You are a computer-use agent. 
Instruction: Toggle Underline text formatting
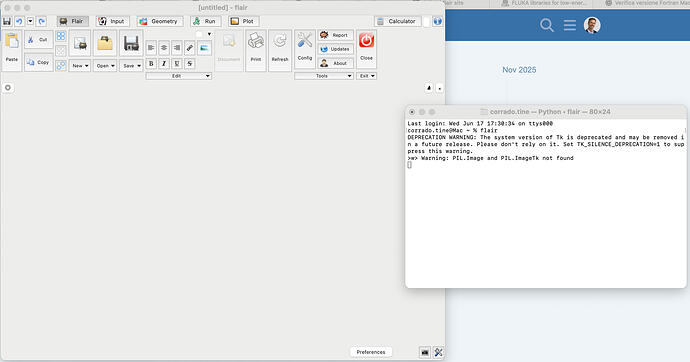[176, 64]
